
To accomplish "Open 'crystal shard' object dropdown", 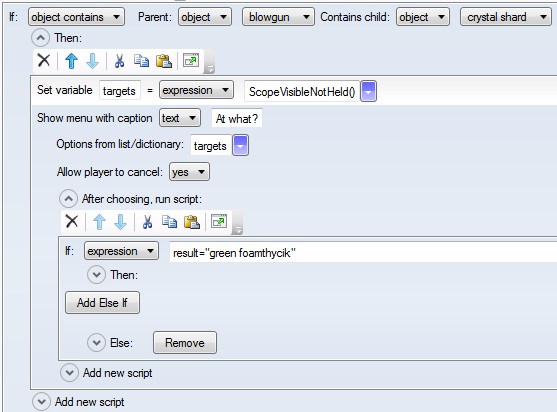I will click(x=507, y=17).
